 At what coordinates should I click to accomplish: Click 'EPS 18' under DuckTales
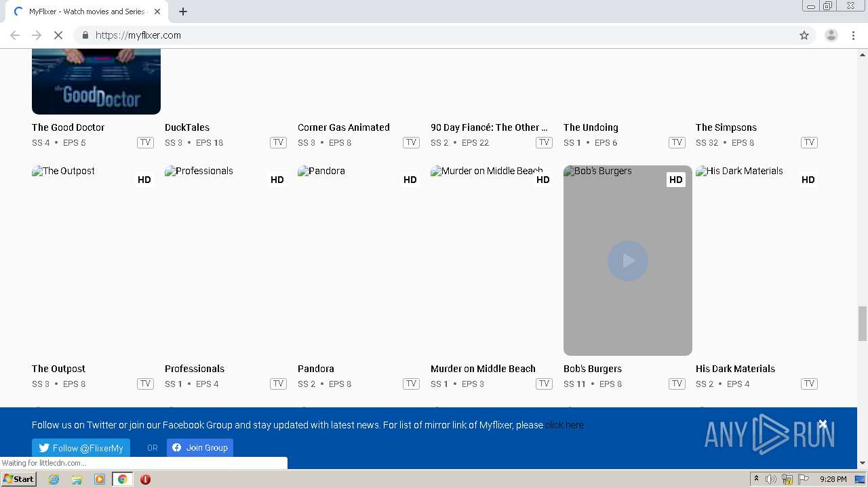click(210, 142)
